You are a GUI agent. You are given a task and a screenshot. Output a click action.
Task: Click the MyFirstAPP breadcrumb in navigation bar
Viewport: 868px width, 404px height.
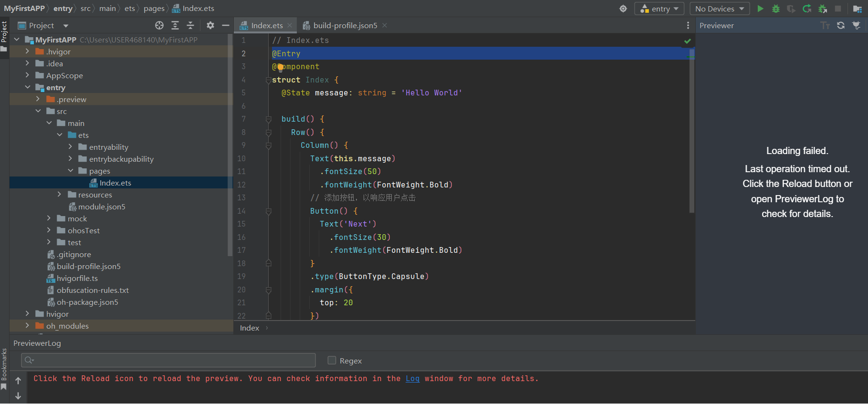pos(24,8)
